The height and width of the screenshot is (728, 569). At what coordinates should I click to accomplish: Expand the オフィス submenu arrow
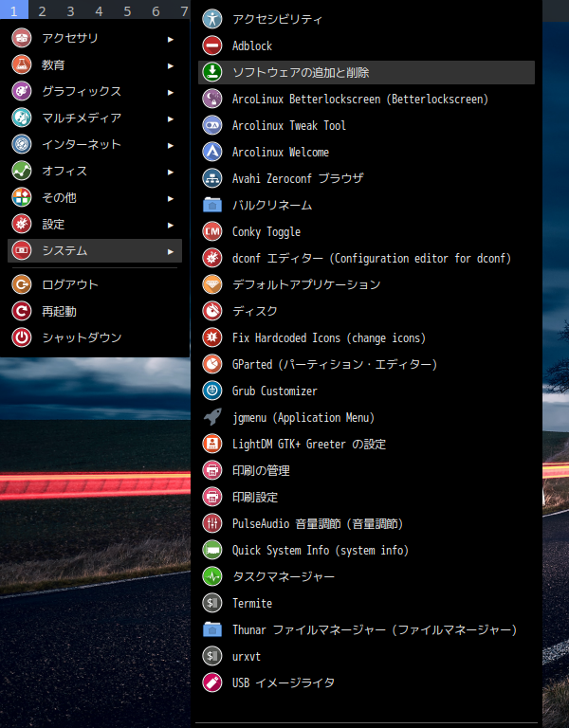(171, 172)
